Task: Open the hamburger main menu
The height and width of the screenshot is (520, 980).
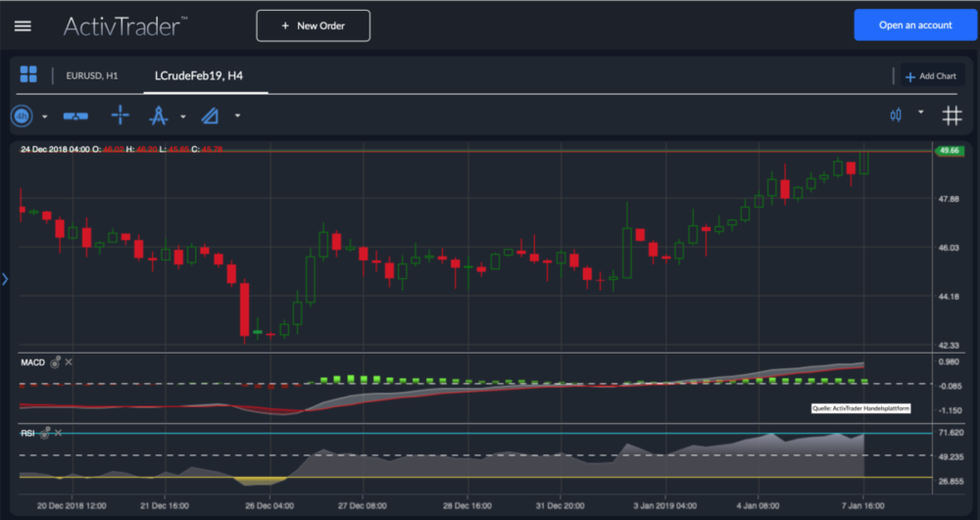Action: click(x=24, y=26)
